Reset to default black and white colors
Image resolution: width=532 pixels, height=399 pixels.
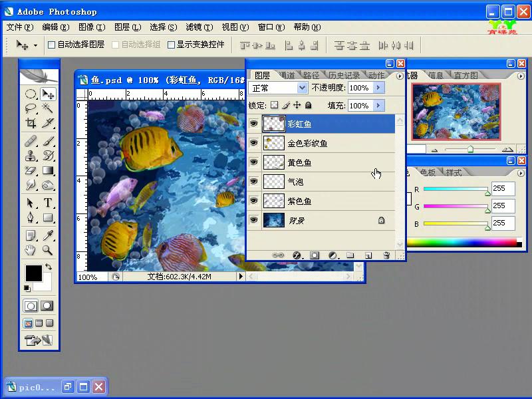click(x=27, y=289)
